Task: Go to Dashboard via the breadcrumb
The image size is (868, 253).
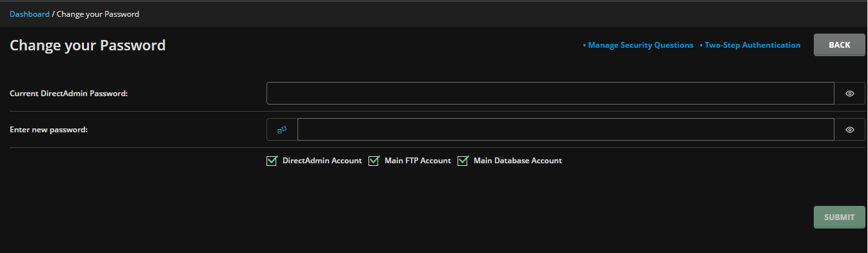Action: (x=30, y=14)
